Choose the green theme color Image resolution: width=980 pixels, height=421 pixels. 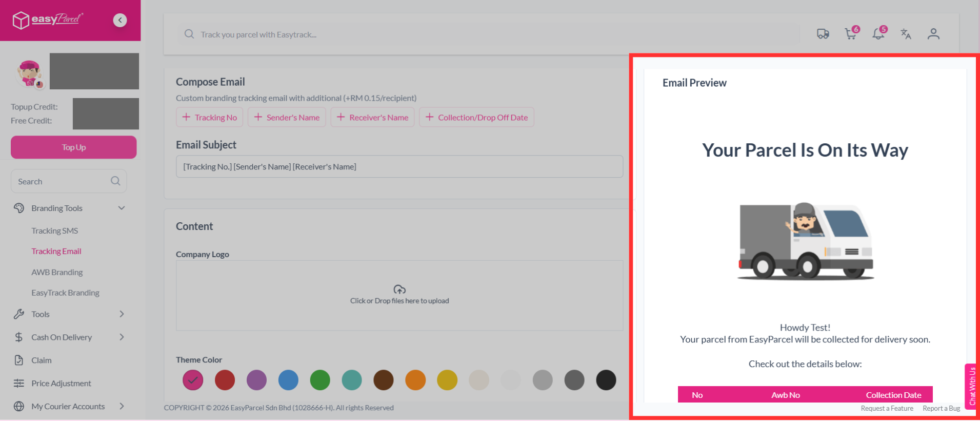[320, 380]
